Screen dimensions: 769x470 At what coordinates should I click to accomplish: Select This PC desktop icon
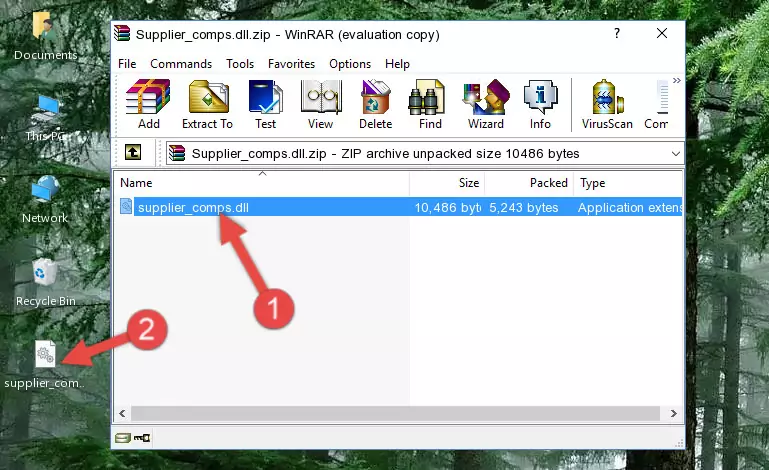pyautogui.click(x=45, y=118)
